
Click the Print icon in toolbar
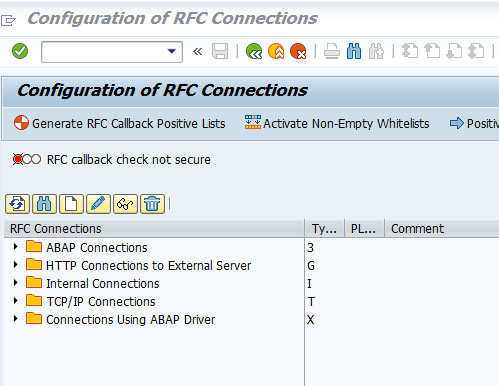(x=332, y=51)
